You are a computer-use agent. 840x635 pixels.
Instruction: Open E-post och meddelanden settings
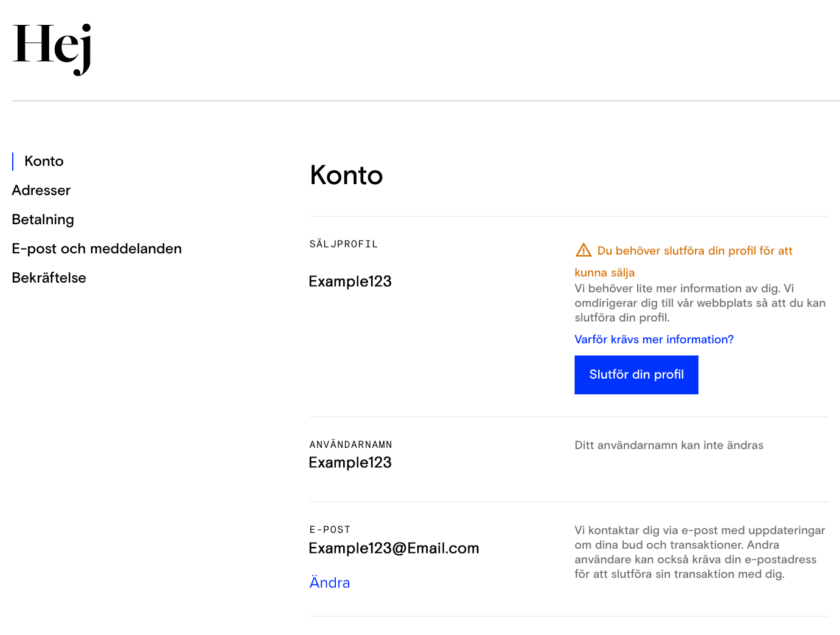pos(97,249)
